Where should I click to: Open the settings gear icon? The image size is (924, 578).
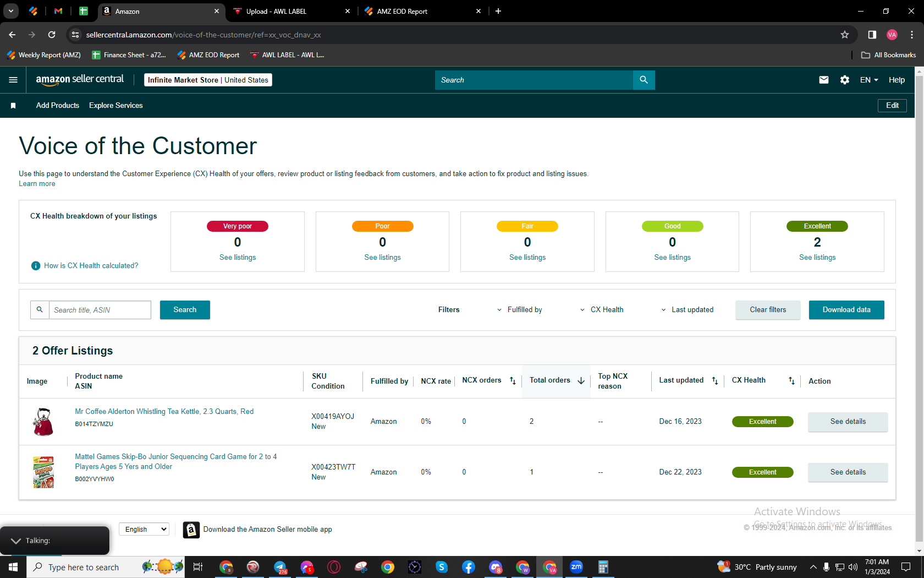tap(845, 80)
